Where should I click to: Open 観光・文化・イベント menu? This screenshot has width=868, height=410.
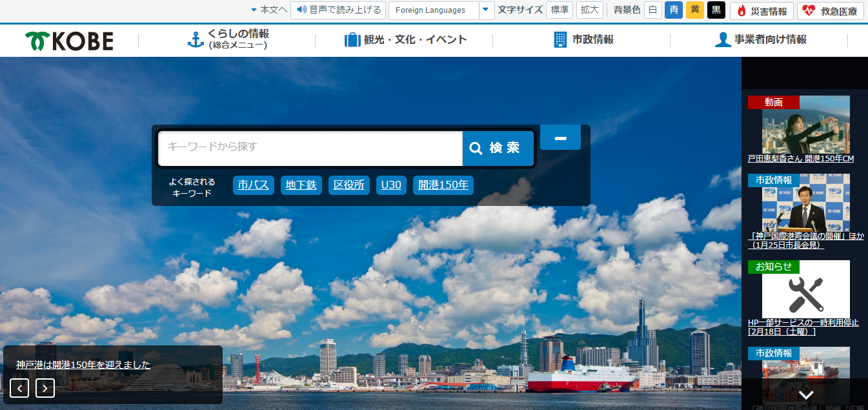tap(405, 40)
